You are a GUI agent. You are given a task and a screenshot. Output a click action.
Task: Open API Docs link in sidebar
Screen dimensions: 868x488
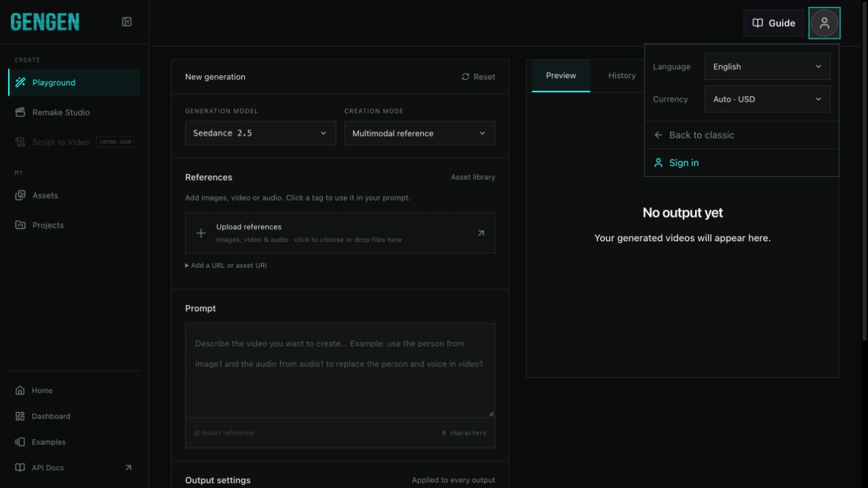[74, 468]
